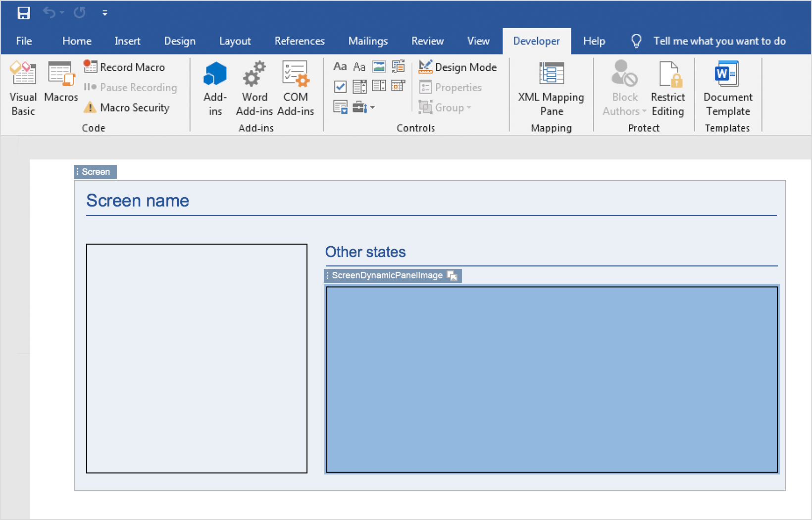Insert a Drop-Down List content control
812x520 pixels.
(x=379, y=86)
